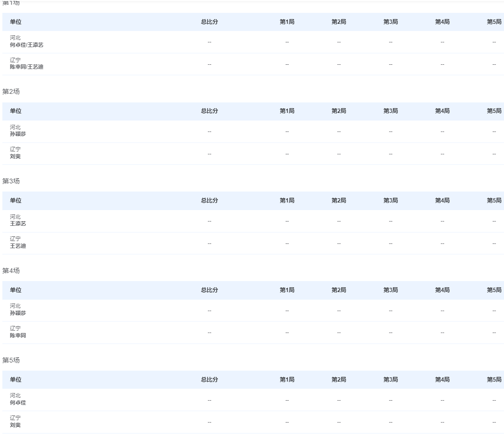This screenshot has width=504, height=434.
Task: Select the 第5场 match heading
Action: point(11,360)
